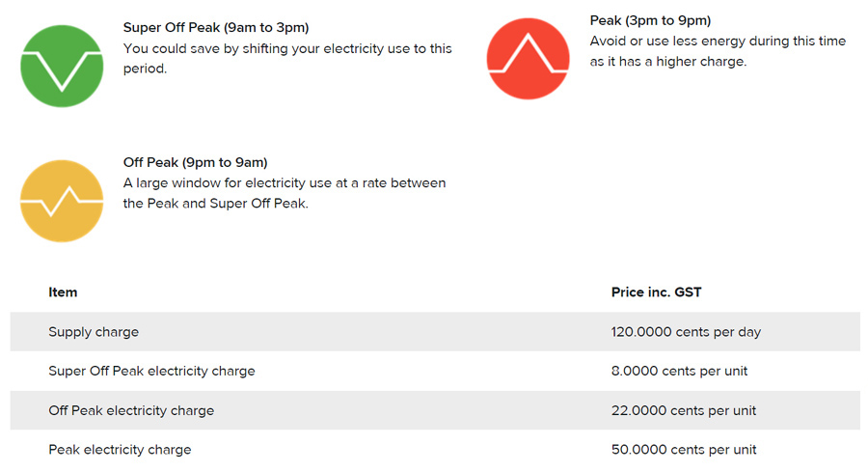Select the Off Peak electricity charge row
868x472 pixels.
coord(435,410)
